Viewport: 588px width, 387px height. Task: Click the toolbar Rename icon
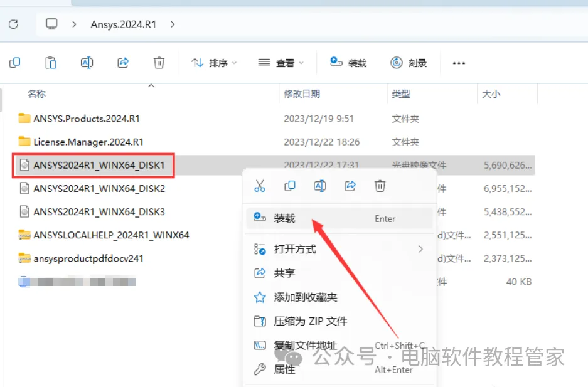pyautogui.click(x=87, y=63)
